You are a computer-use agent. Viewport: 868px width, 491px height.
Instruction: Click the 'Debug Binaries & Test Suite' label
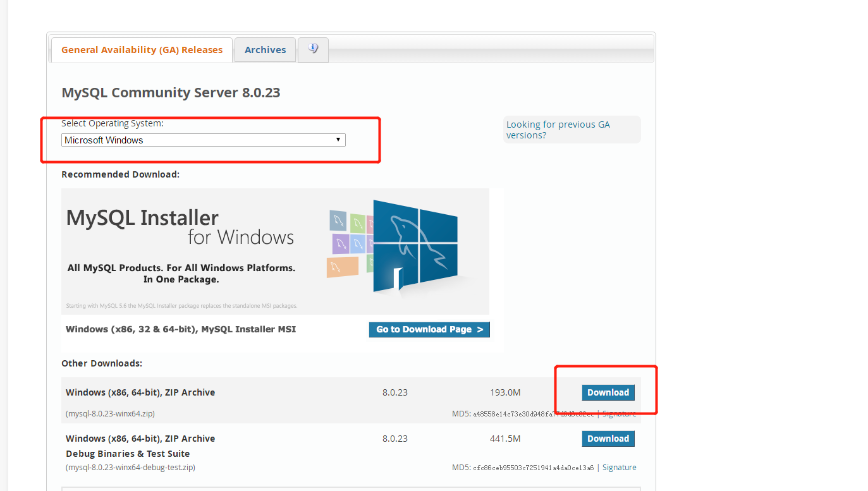click(x=128, y=454)
